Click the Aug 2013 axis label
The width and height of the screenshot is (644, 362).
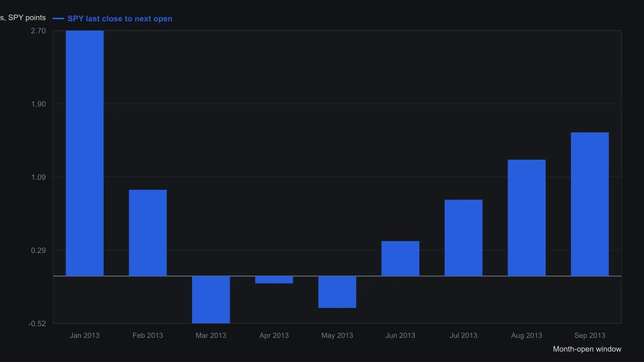(x=527, y=335)
